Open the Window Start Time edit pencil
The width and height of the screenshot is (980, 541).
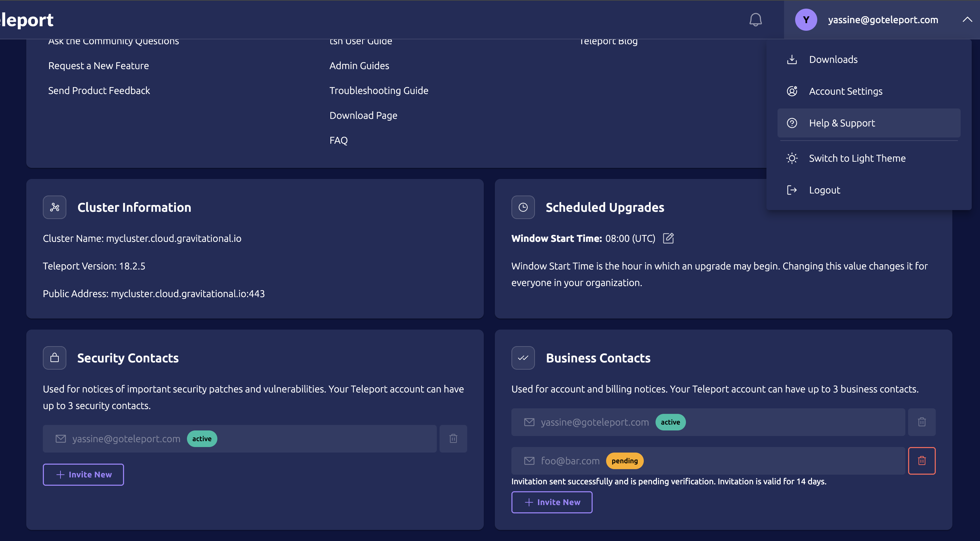click(x=668, y=238)
